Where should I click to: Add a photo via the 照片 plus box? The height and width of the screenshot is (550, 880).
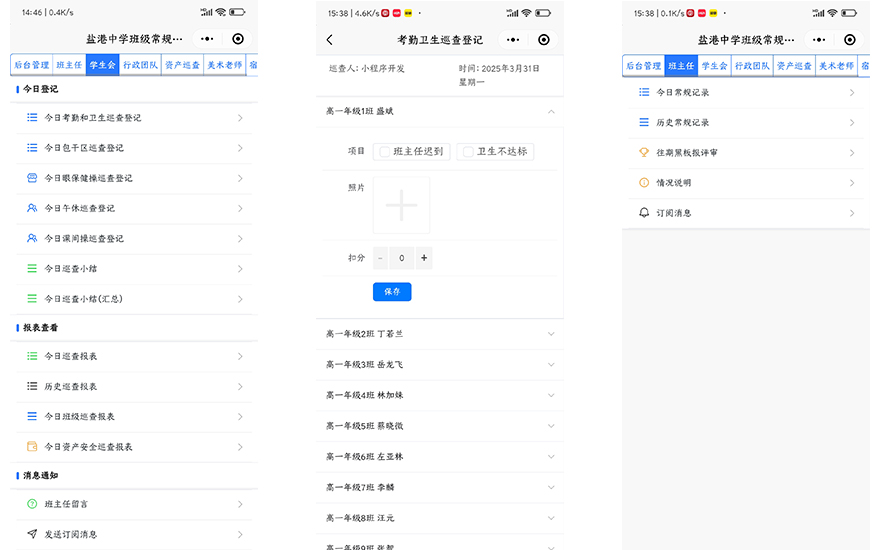(401, 205)
